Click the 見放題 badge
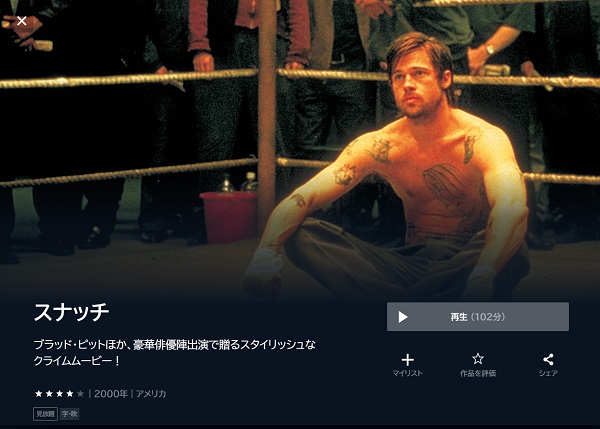The width and height of the screenshot is (600, 429). (46, 414)
